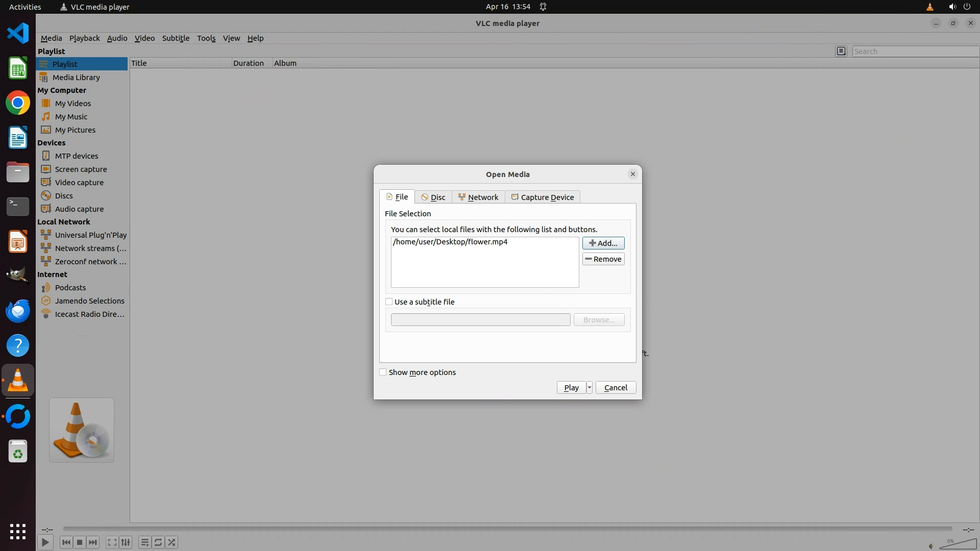Switch to the Capture Device tab
Viewport: 980px width, 551px height.
point(542,197)
